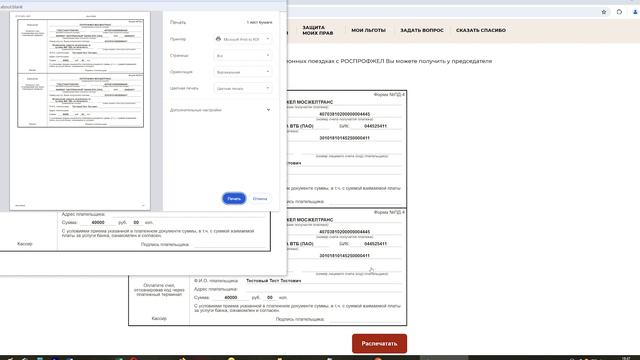This screenshot has height=360, width=640.
Task: Expand the additional settings section
Action: (x=220, y=110)
